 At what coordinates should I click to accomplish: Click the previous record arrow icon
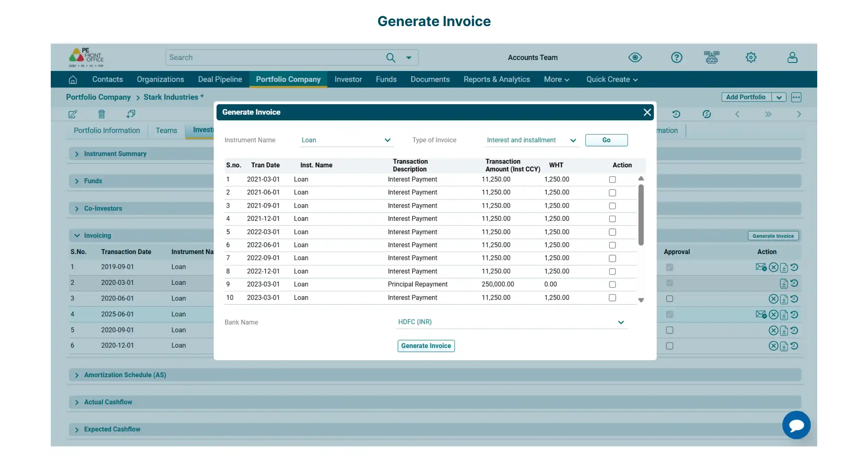tap(737, 114)
